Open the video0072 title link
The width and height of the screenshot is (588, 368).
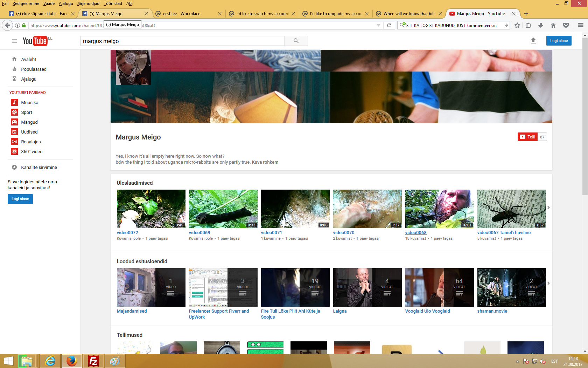(x=127, y=232)
